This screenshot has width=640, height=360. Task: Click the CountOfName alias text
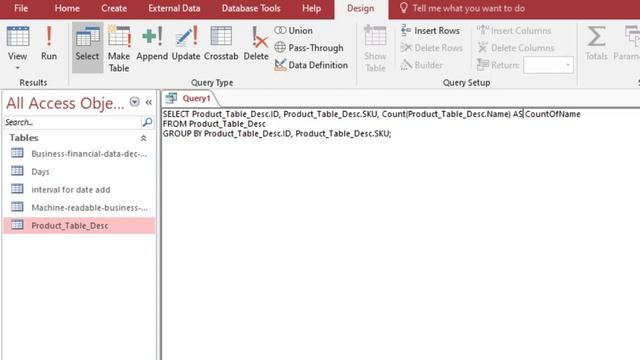click(x=552, y=114)
